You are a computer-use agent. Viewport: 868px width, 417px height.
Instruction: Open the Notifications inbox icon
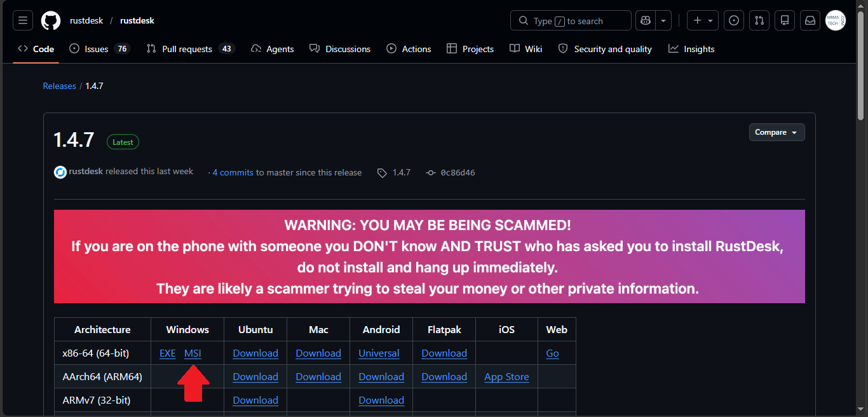[x=810, y=21]
